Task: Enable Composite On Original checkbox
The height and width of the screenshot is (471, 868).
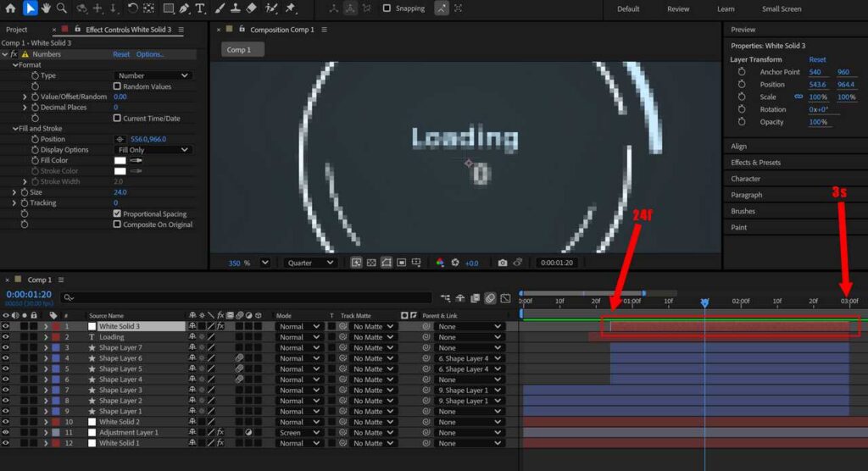Action: pos(117,224)
